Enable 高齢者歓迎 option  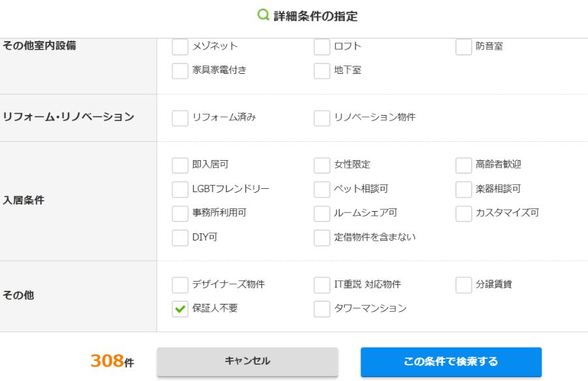(464, 165)
